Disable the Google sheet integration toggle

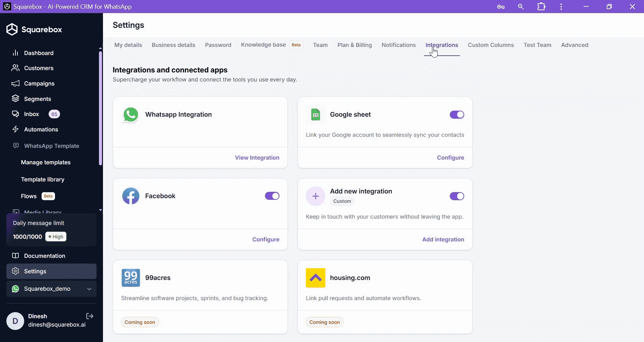point(457,115)
